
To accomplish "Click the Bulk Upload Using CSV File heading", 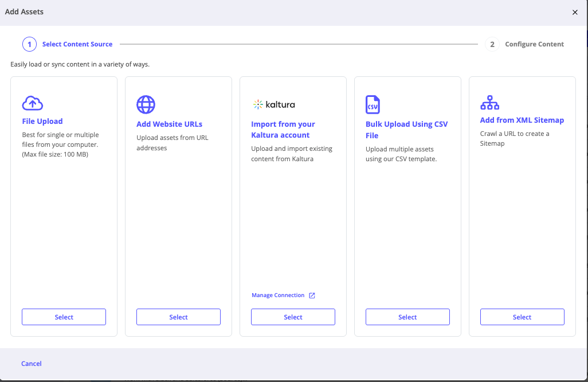I will coord(407,130).
